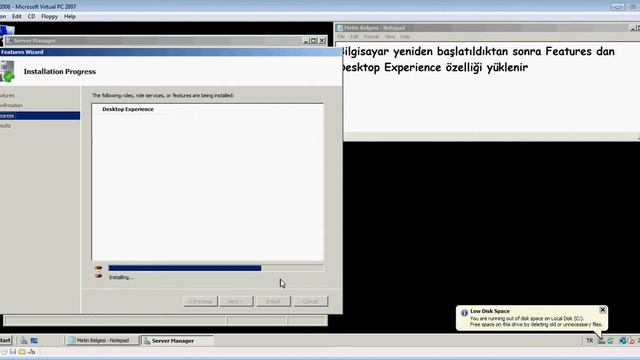Click the Notepad title bar icon
The image size is (640, 360).
tap(340, 28)
